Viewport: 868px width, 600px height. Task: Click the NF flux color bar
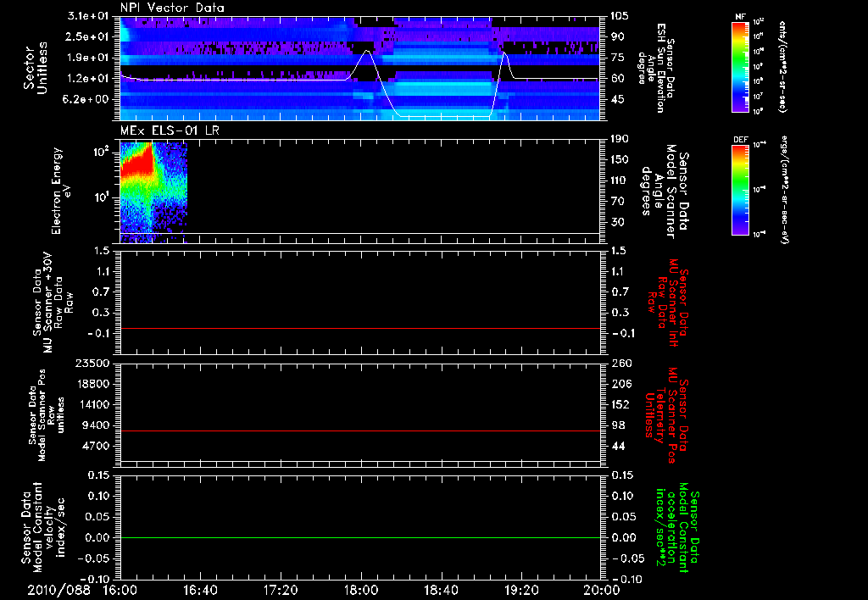coord(740,66)
